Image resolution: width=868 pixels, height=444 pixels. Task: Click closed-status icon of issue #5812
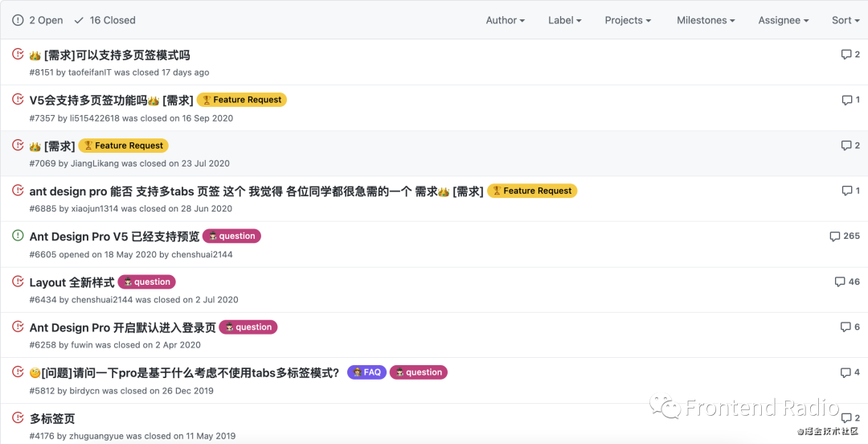[x=18, y=372]
